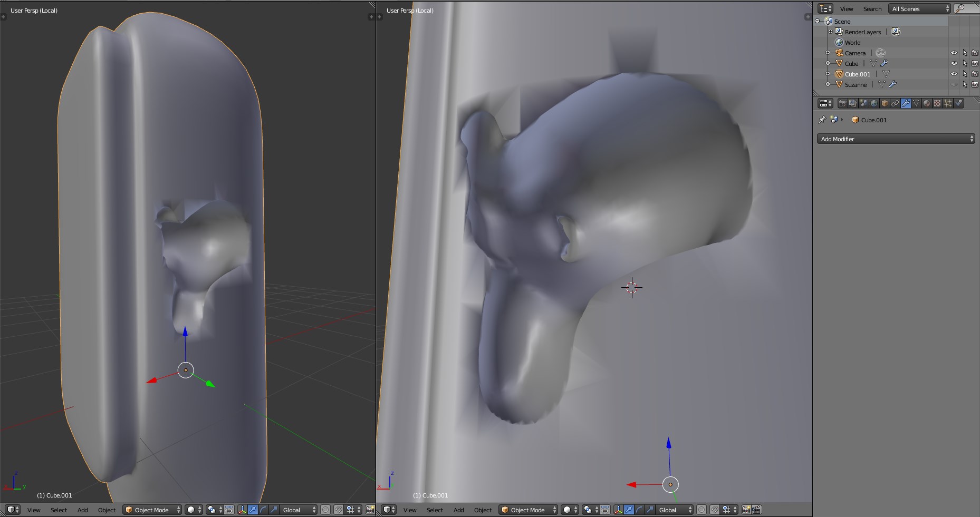Expand the RenderLayers tree node
The width and height of the screenshot is (980, 517).
pyautogui.click(x=830, y=32)
